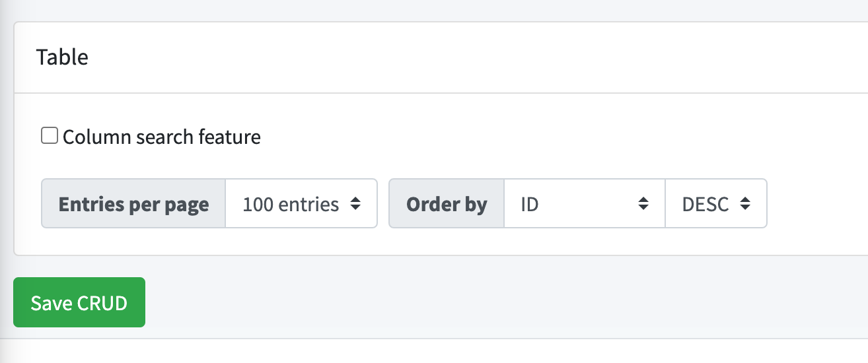Open the Order by "ID" column dropdown
Viewport: 868px width, 363px height.
pyautogui.click(x=584, y=204)
